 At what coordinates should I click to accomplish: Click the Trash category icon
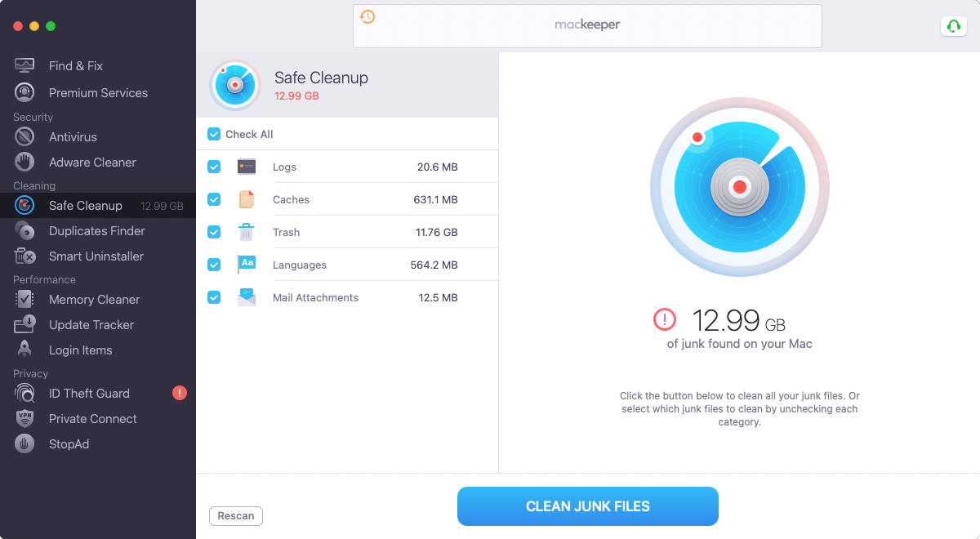(247, 231)
